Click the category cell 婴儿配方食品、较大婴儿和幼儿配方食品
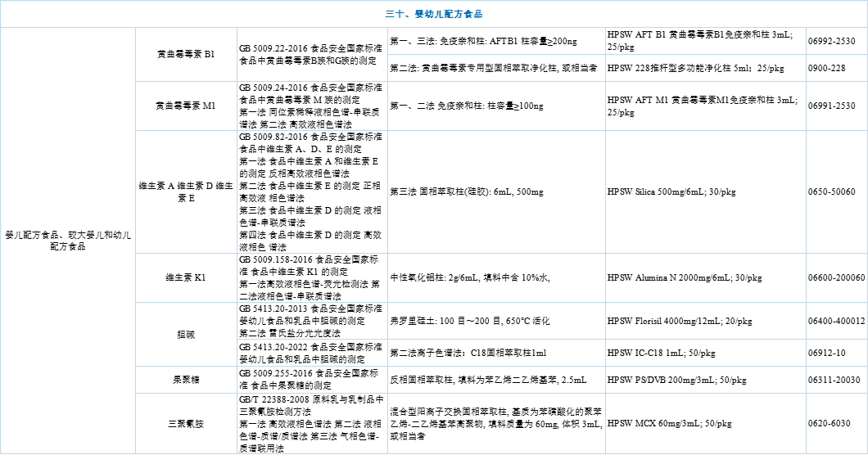The image size is (868, 455). tap(68, 241)
